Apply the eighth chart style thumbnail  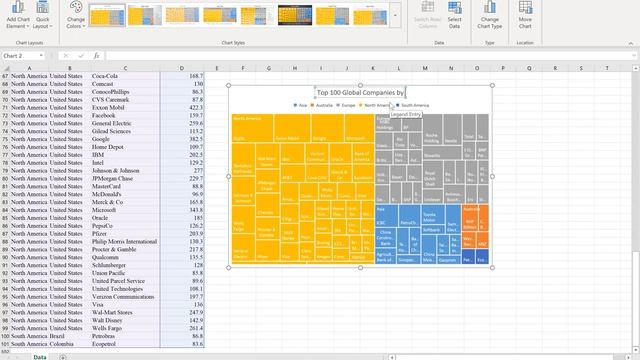(x=370, y=16)
